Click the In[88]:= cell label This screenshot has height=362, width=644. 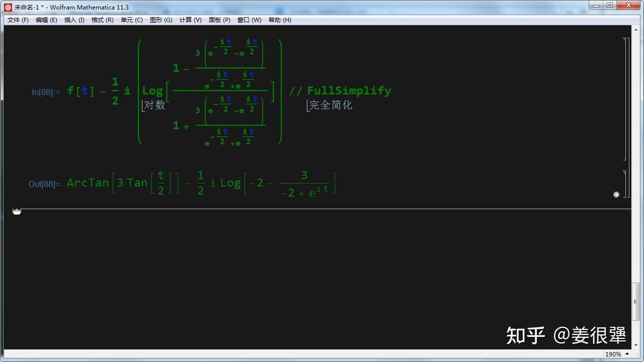tap(46, 92)
